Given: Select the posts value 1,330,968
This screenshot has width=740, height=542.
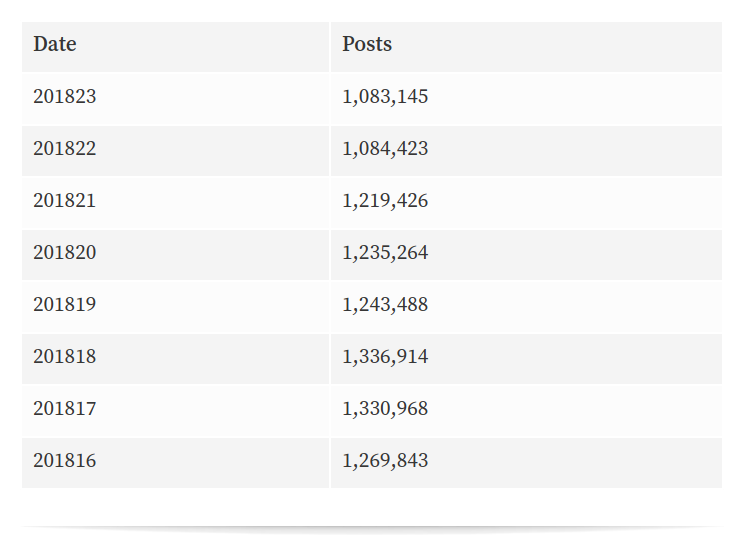Looking at the screenshot, I should (x=385, y=409).
